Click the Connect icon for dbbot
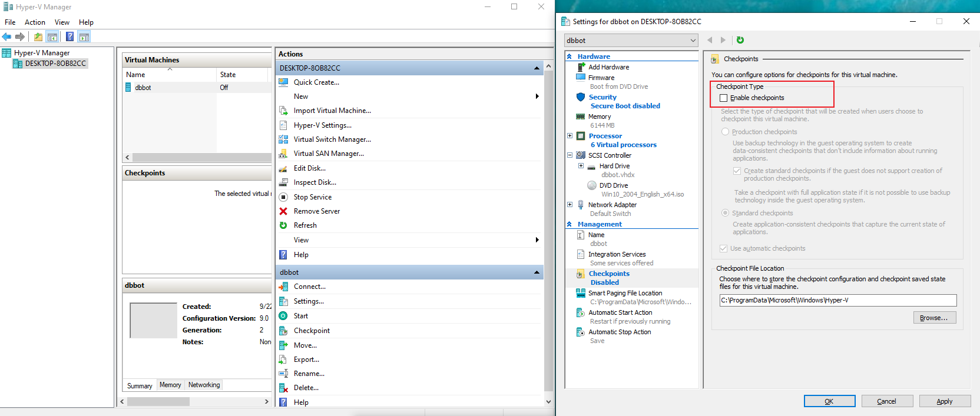Viewport: 980px width, 416px height. pyautogui.click(x=283, y=287)
